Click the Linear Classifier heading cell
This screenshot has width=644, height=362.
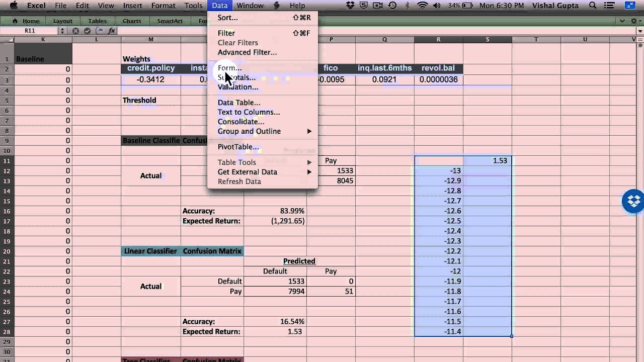[150, 251]
